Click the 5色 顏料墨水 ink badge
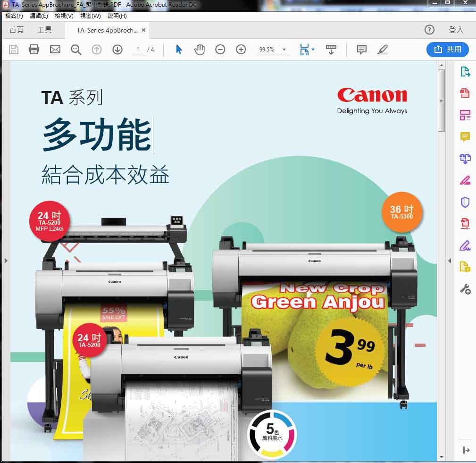The image size is (476, 463). coord(272,433)
